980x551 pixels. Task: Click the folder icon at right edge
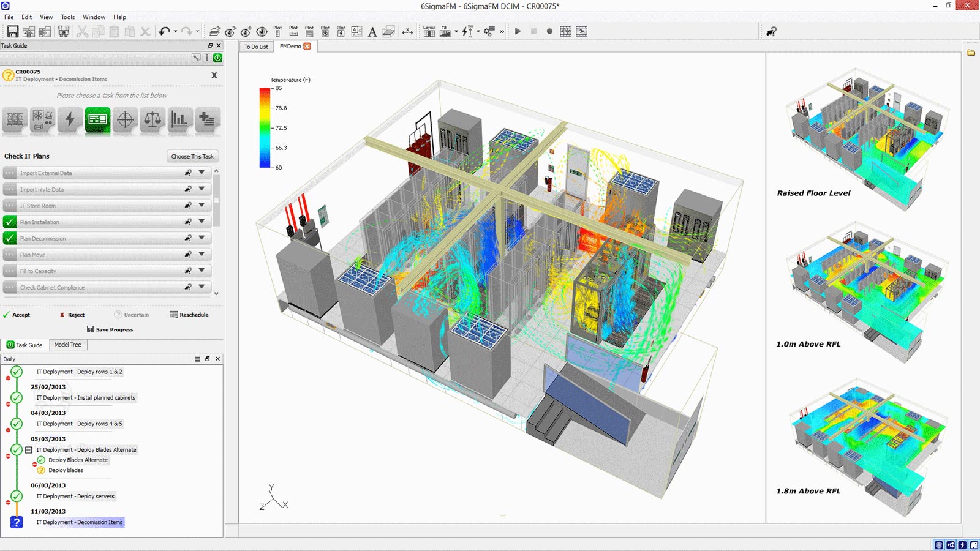[x=971, y=53]
